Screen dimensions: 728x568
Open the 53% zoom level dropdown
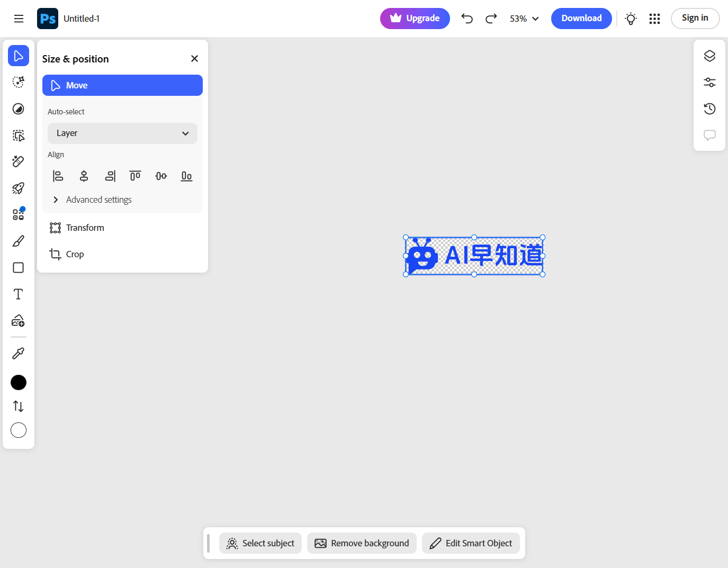[x=524, y=19]
